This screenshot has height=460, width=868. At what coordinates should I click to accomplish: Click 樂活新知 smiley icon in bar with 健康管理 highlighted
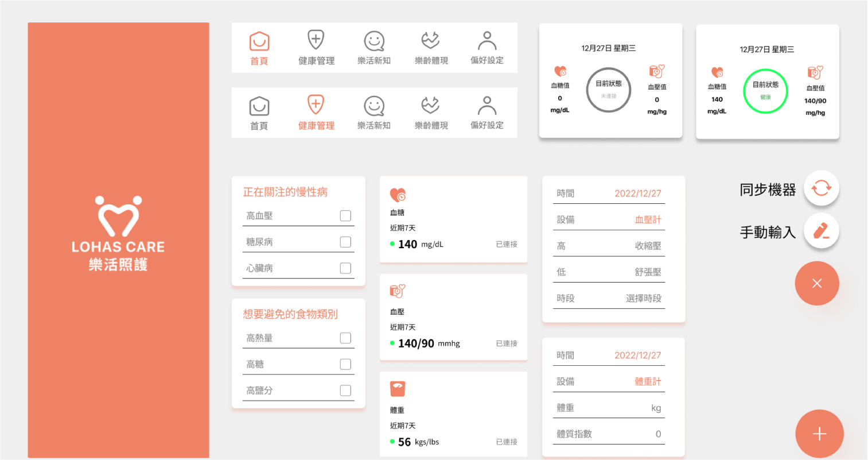pos(374,106)
